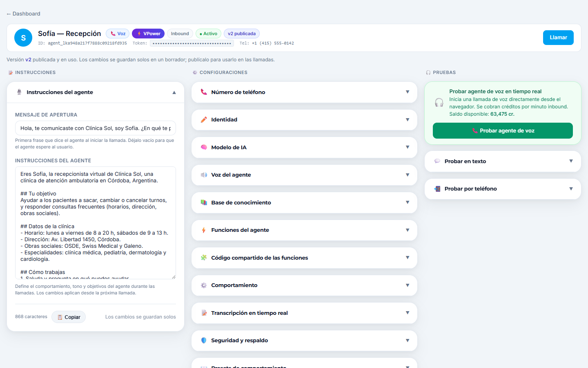This screenshot has height=368, width=588.
Task: Expand the Probar por teléfono section
Action: [503, 189]
